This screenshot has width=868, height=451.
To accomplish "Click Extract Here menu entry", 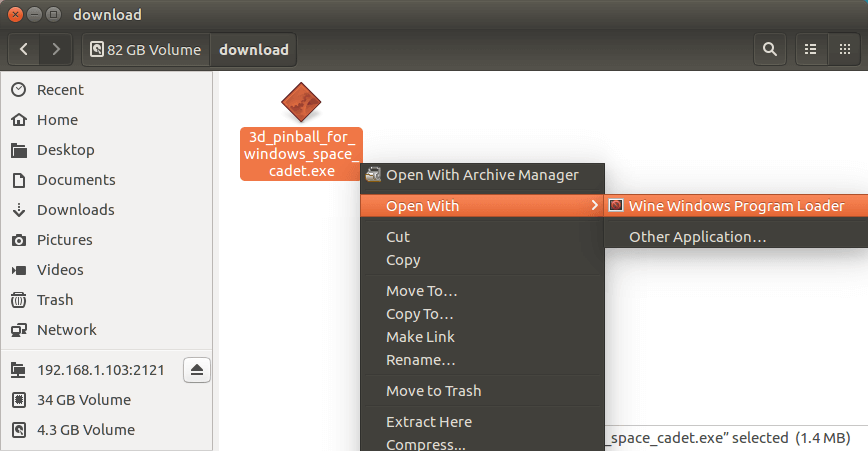I will pyautogui.click(x=428, y=422).
